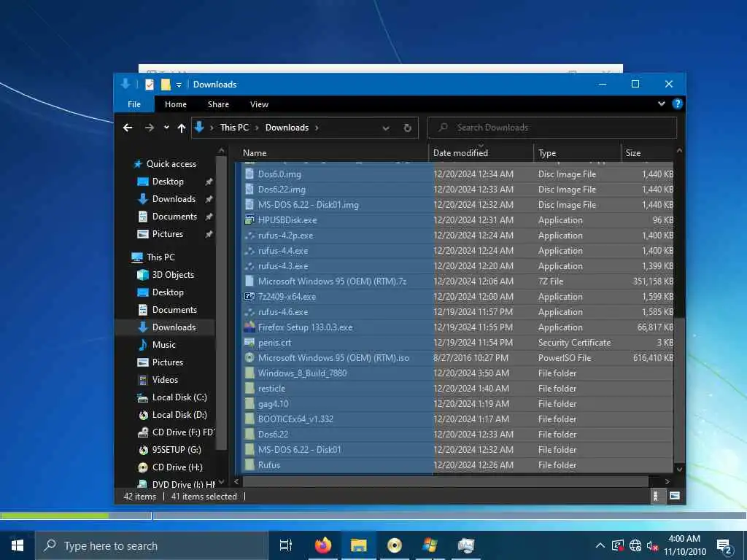Show hidden system tray icons
This screenshot has height=560, width=747.
(600, 545)
